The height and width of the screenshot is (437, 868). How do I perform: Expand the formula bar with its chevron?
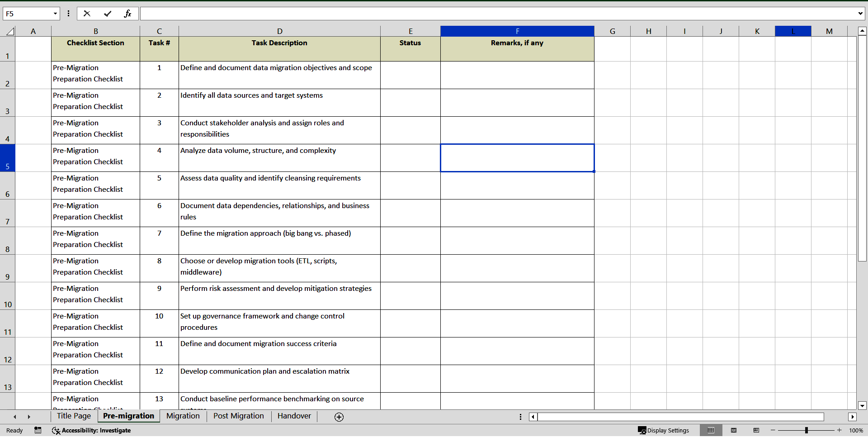click(861, 14)
